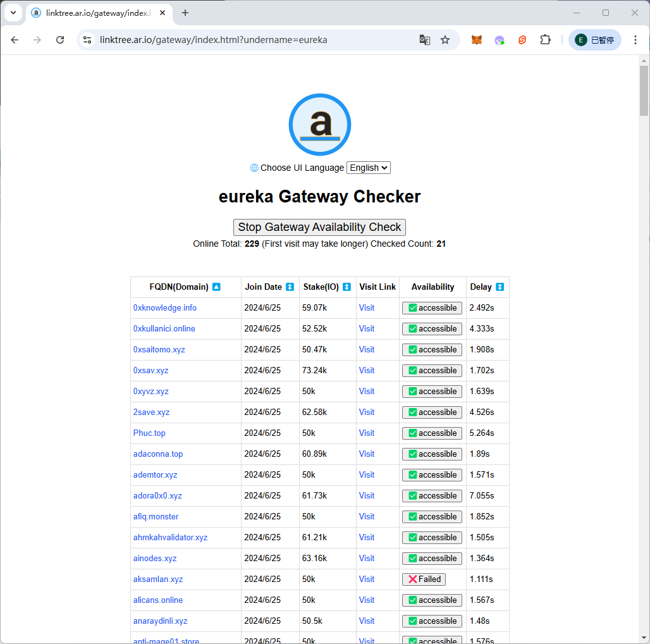This screenshot has height=644, width=650.
Task: Open the adora0x0.xyz domain link
Action: 157,495
